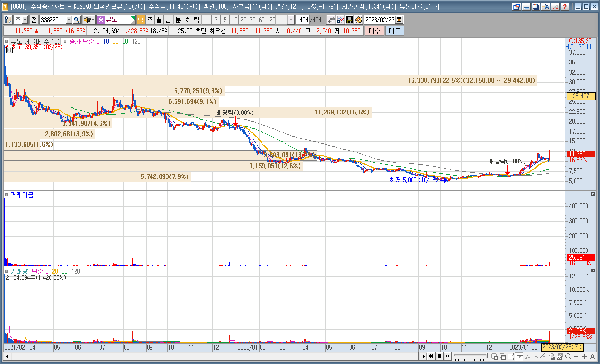Select second period 초 button

tap(187, 20)
